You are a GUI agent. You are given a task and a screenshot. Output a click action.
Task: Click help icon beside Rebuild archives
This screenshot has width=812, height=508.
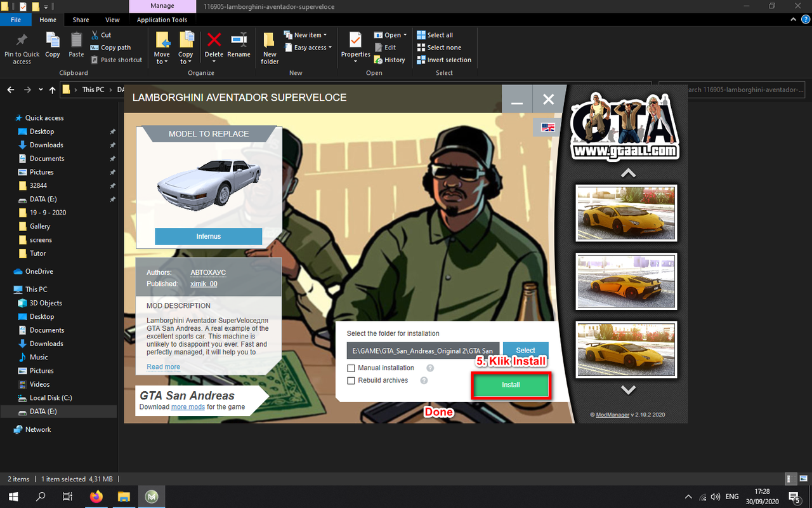(424, 380)
